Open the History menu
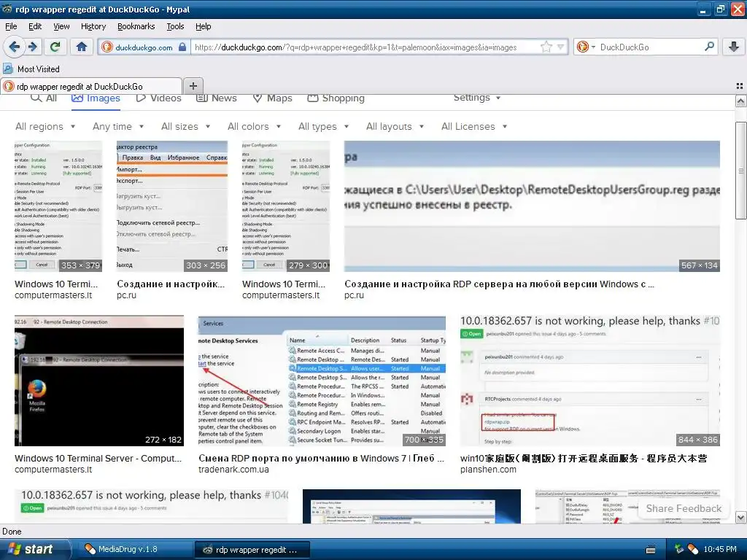Image resolution: width=747 pixels, height=560 pixels. point(93,26)
